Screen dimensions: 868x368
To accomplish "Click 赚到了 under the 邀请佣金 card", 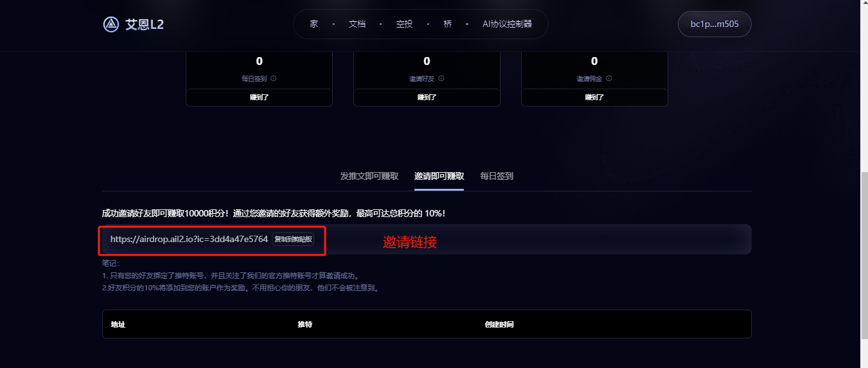I will 594,98.
